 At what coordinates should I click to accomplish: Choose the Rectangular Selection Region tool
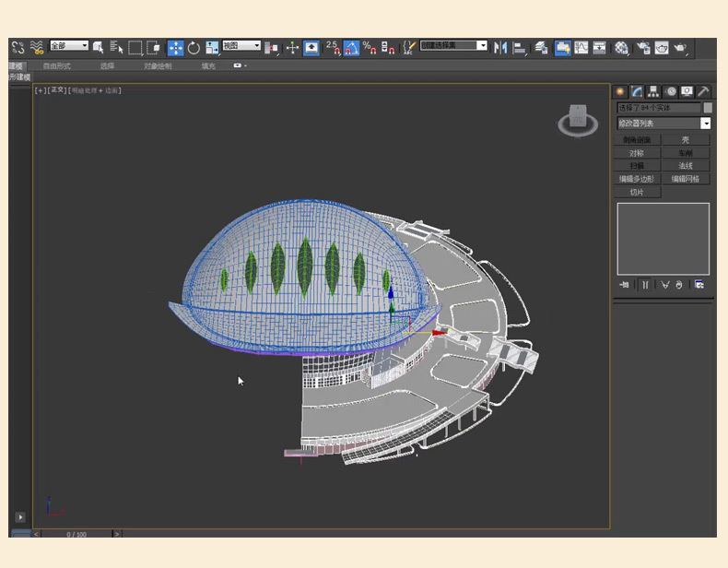(135, 47)
